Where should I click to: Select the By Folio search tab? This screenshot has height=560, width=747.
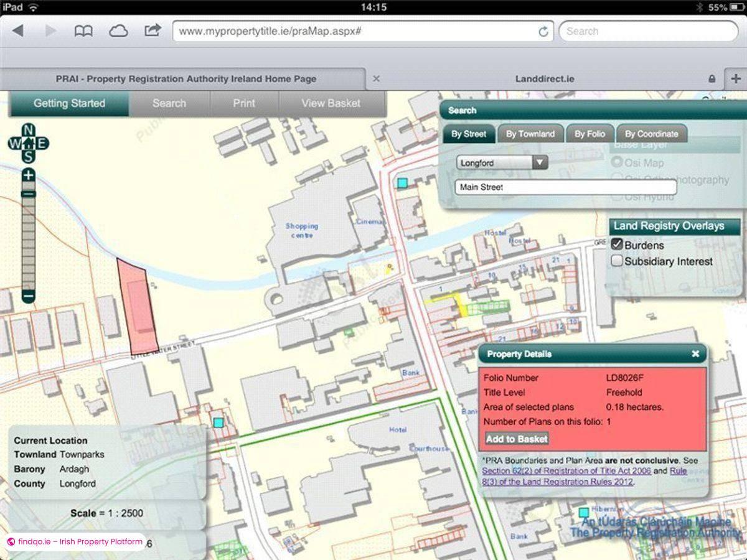590,134
